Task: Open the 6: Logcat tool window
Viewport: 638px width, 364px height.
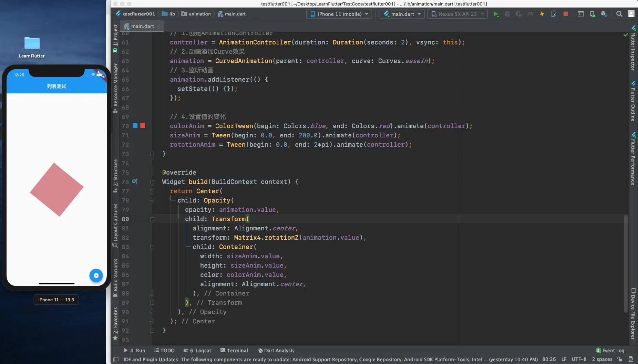Action: [x=197, y=351]
